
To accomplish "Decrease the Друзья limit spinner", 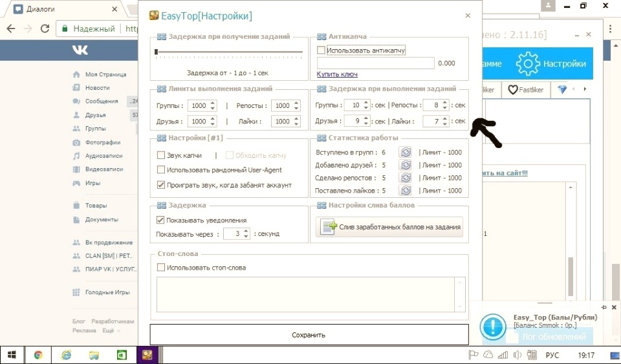I will point(213,124).
